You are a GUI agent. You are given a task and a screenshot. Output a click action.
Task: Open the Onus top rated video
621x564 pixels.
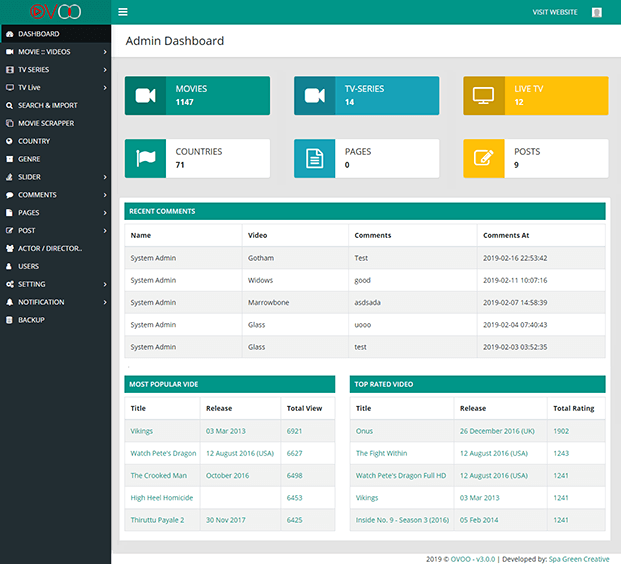(364, 431)
